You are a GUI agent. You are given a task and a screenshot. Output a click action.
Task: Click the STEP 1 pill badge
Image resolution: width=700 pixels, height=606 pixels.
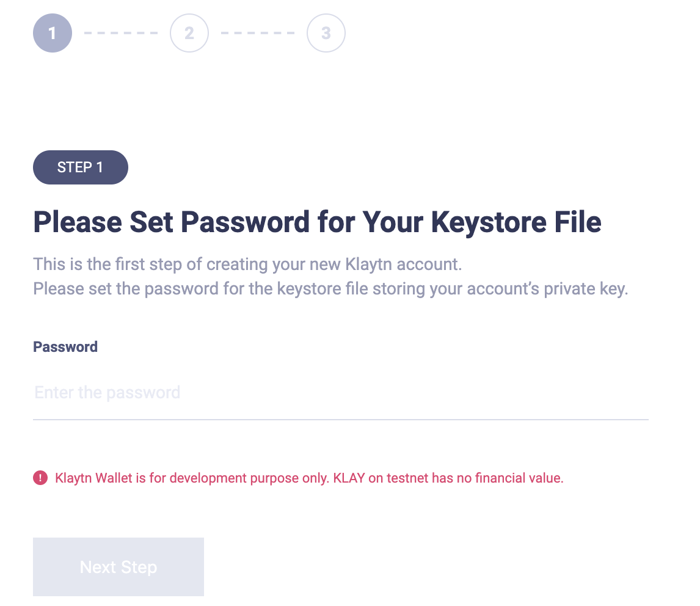pos(80,167)
